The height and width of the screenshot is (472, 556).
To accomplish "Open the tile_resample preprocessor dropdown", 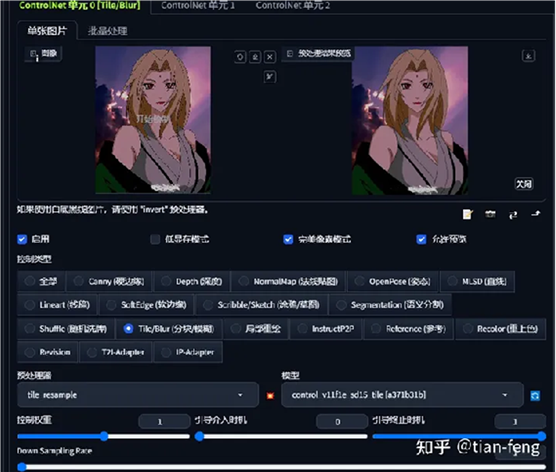I will pos(138,395).
